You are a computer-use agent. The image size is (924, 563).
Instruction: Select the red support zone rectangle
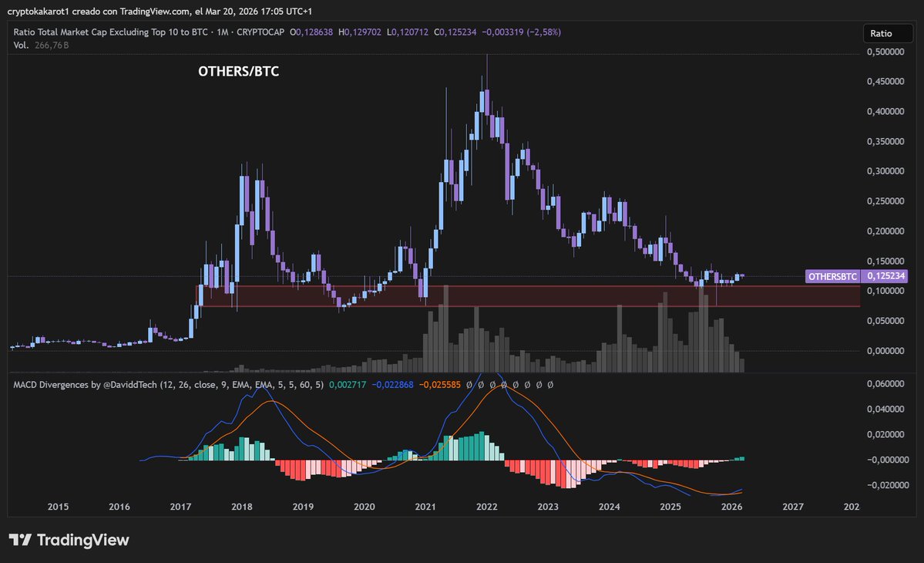click(x=527, y=296)
